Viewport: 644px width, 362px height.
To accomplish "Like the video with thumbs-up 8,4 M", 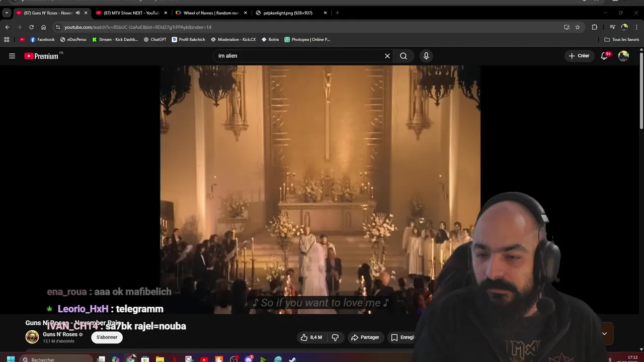I will 311,337.
